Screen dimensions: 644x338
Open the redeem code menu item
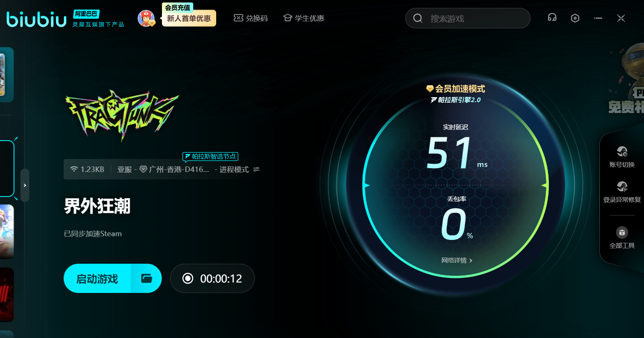click(250, 18)
